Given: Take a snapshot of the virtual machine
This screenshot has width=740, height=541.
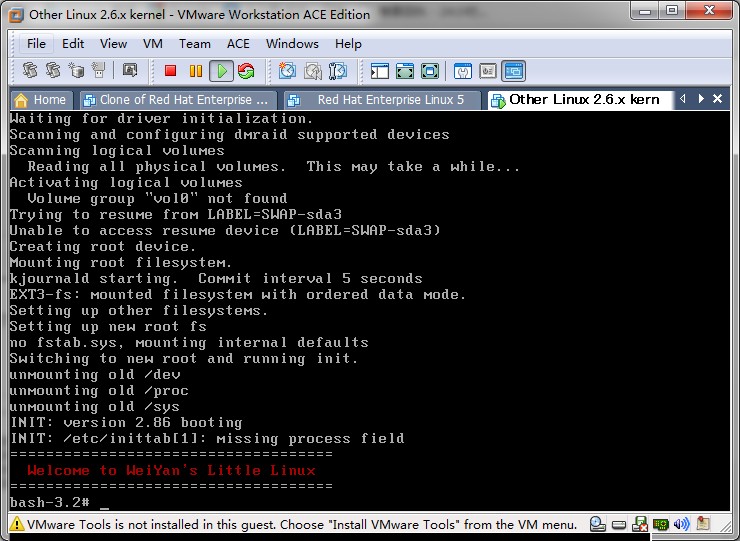Looking at the screenshot, I should click(x=287, y=71).
